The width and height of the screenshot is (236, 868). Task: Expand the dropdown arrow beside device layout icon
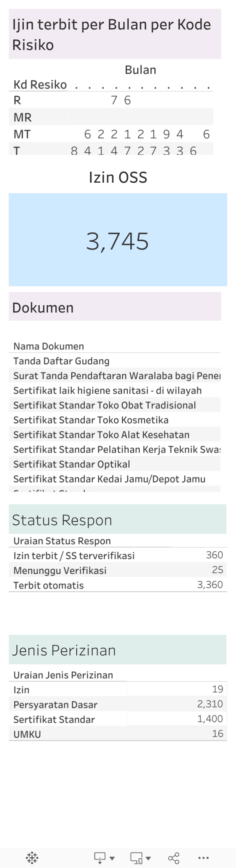pyautogui.click(x=148, y=855)
